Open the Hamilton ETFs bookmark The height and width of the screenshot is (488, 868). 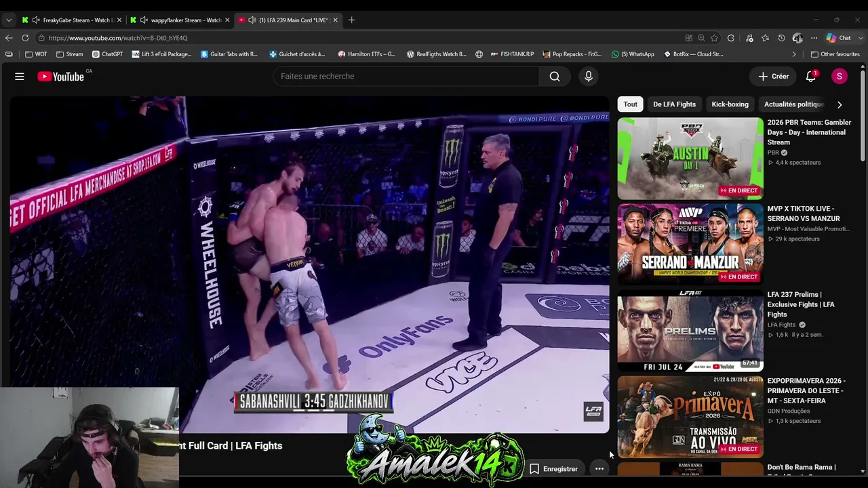pyautogui.click(x=367, y=54)
